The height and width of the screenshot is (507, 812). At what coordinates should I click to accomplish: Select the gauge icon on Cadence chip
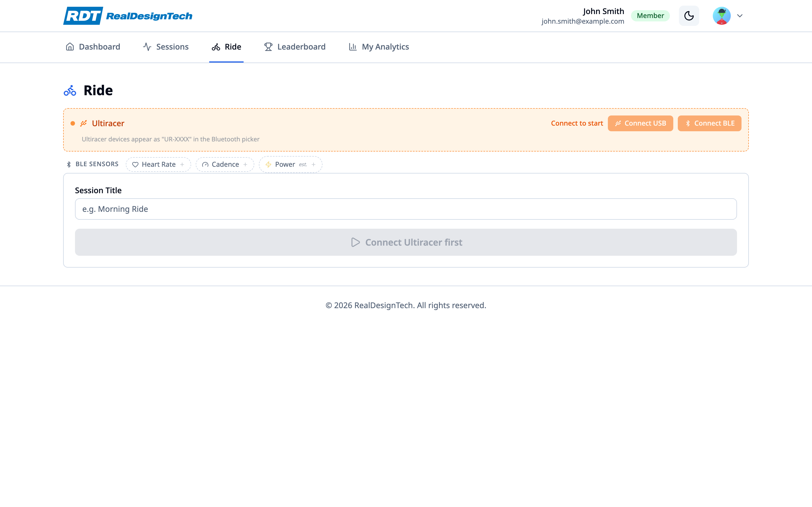click(x=205, y=164)
